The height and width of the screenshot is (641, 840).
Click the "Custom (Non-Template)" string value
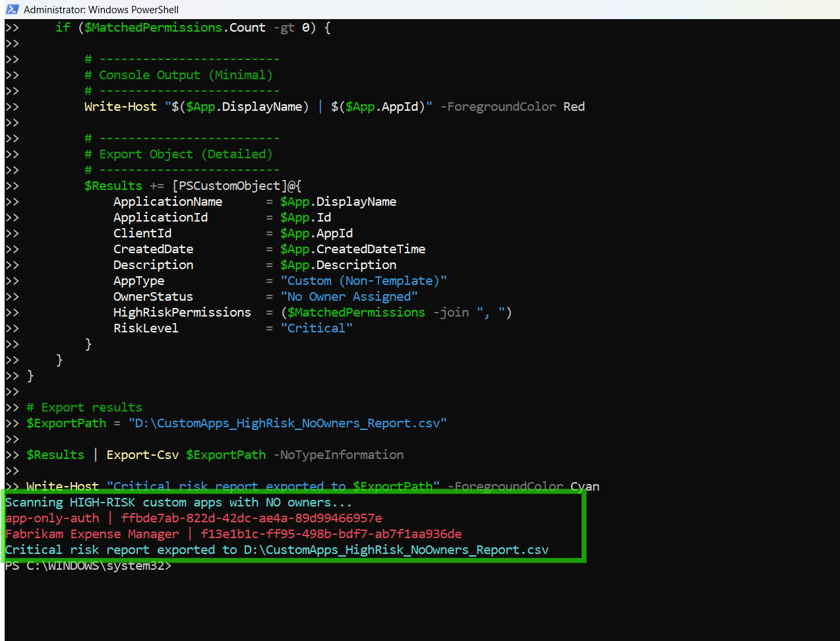point(363,281)
